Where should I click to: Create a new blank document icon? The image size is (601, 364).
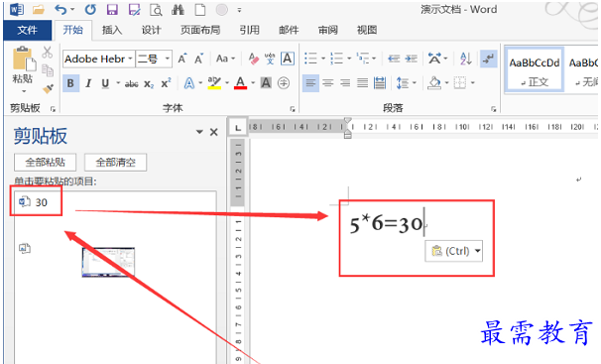point(199,9)
